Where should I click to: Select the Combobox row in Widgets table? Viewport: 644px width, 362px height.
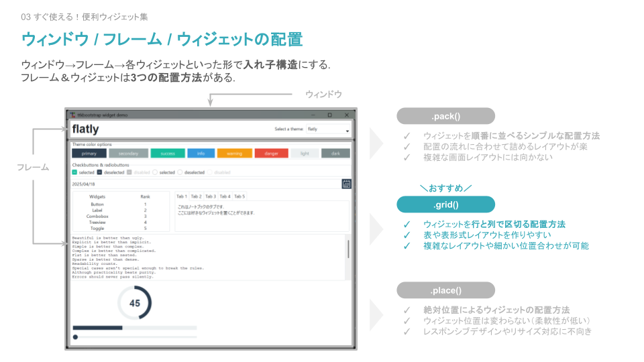(x=98, y=217)
